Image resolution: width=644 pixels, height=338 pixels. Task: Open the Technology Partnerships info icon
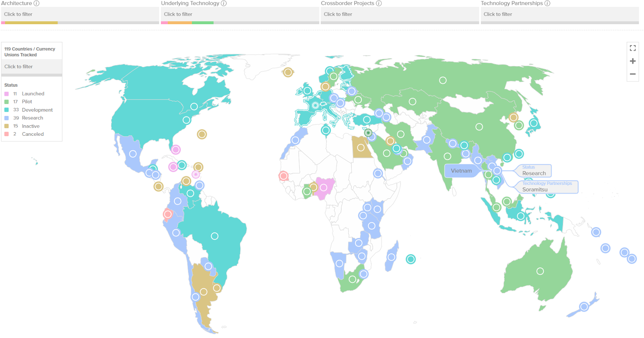(x=547, y=3)
